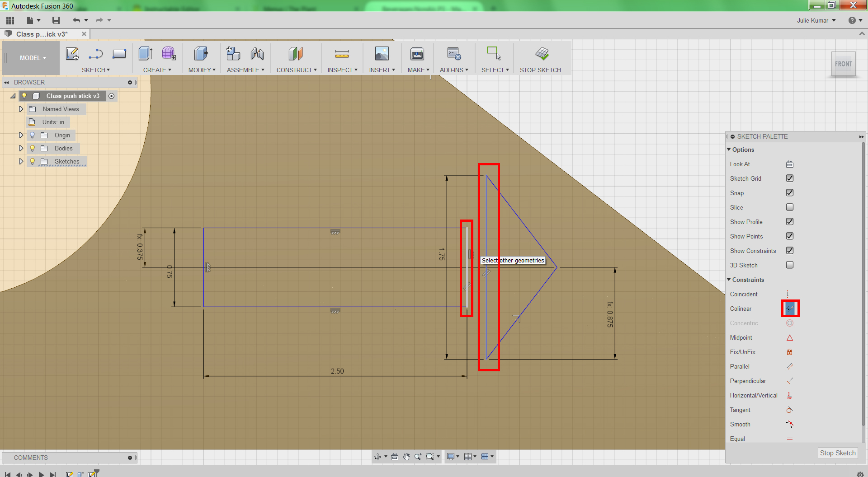Select the Create Form tool icon
This screenshot has width=868, height=477.
tap(169, 54)
